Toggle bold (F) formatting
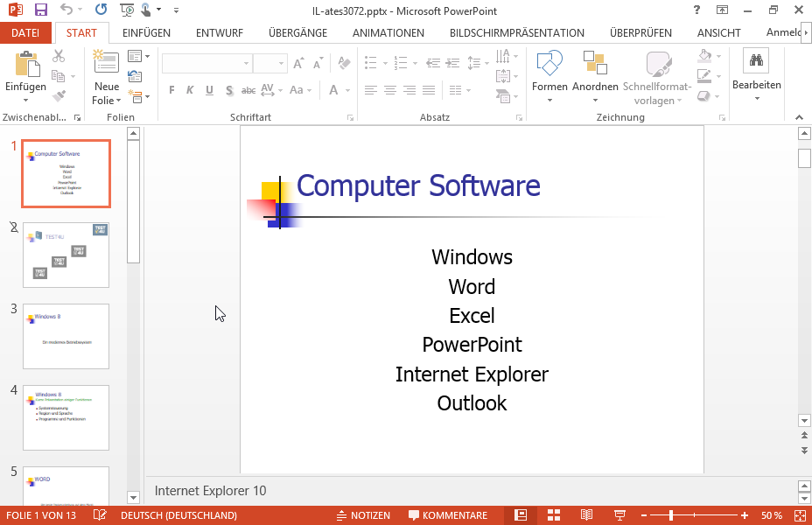 point(171,90)
